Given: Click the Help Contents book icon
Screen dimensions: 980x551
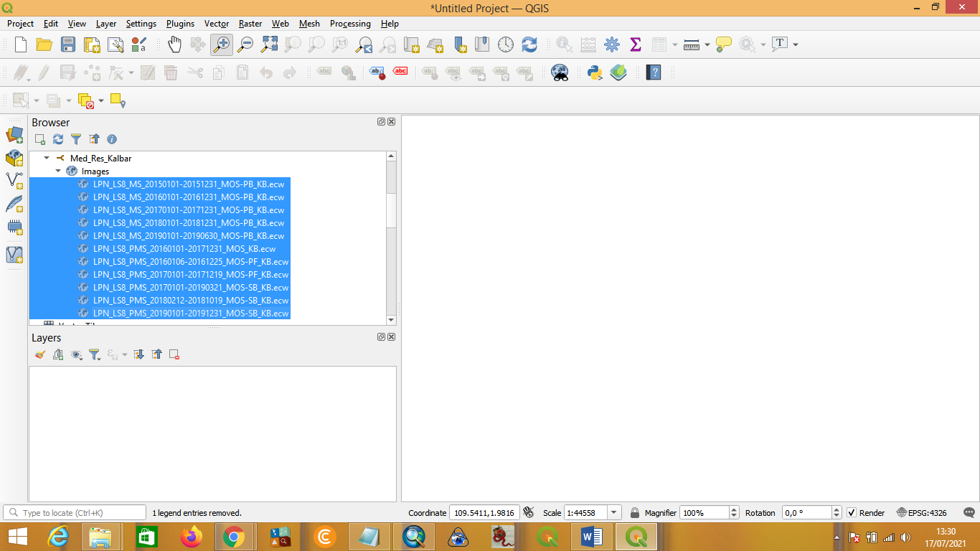Looking at the screenshot, I should click(x=654, y=72).
